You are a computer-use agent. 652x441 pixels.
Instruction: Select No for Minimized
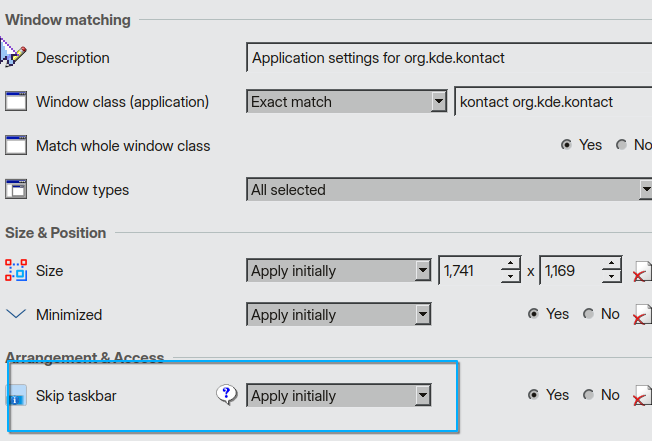(x=588, y=314)
